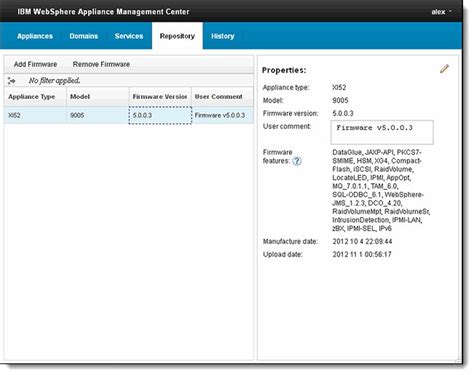Sort by the Firmware Version column header
The height and width of the screenshot is (375, 474).
click(160, 97)
